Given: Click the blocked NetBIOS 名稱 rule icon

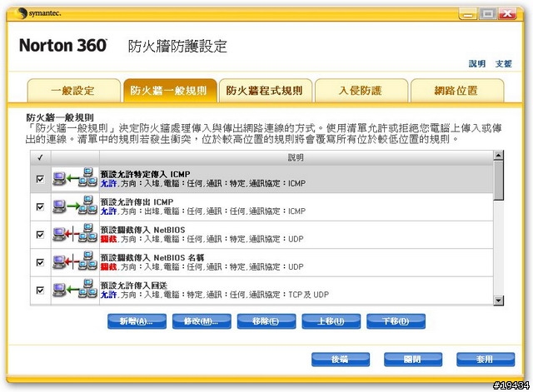Looking at the screenshot, I should pos(75,261).
